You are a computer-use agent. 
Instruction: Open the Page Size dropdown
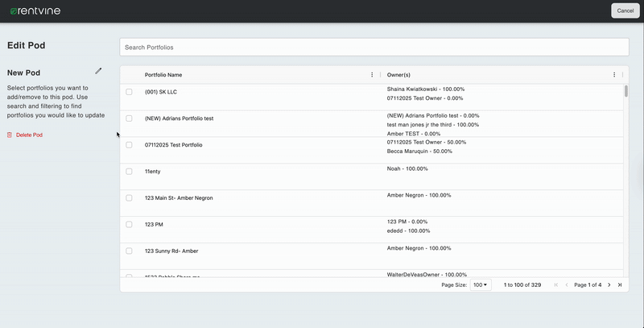(481, 285)
